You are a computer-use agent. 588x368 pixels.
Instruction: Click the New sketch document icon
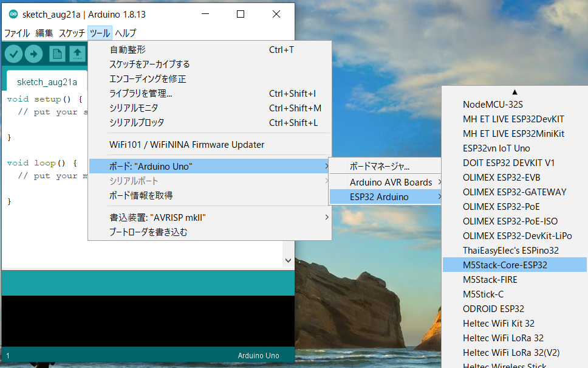(57, 55)
